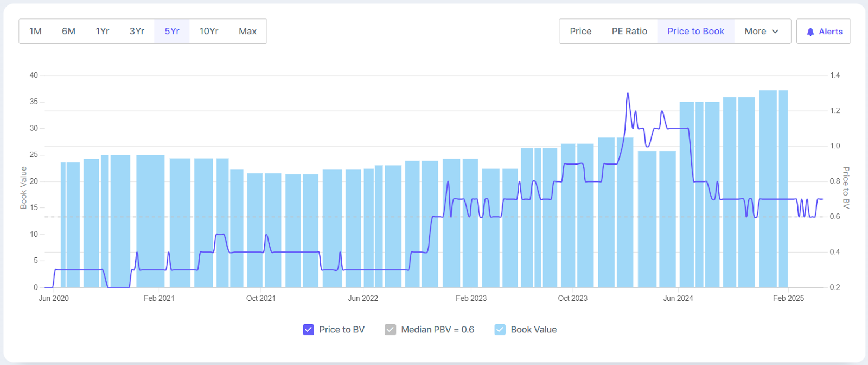Click the Feb 2025 axis label
This screenshot has width=868, height=365.
point(788,298)
